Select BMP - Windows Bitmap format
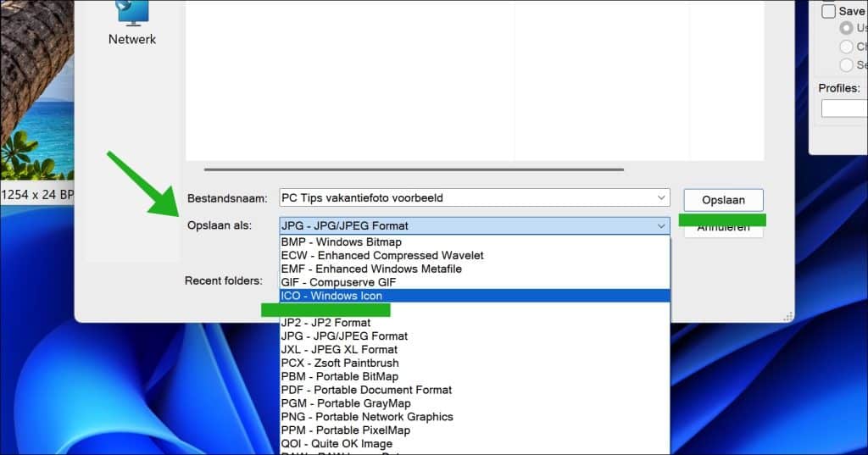 click(475, 241)
